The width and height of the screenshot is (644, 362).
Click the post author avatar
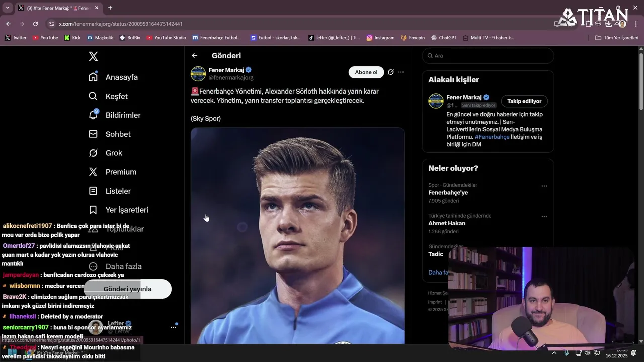(198, 74)
